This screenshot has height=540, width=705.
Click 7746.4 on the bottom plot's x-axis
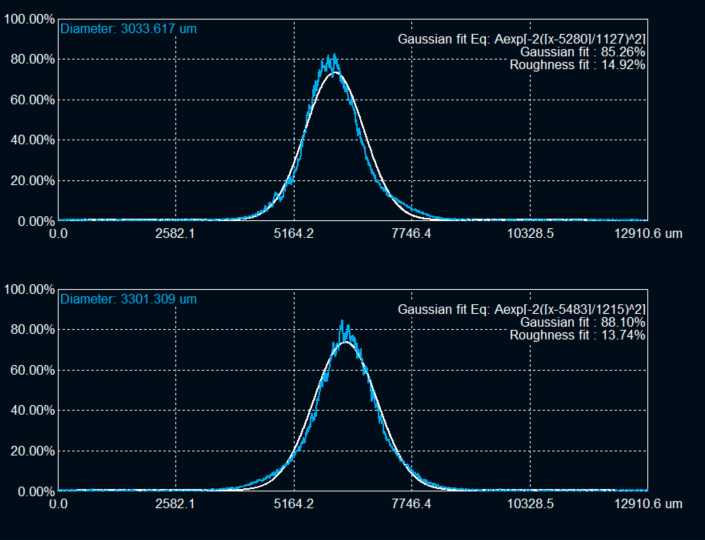click(x=411, y=505)
